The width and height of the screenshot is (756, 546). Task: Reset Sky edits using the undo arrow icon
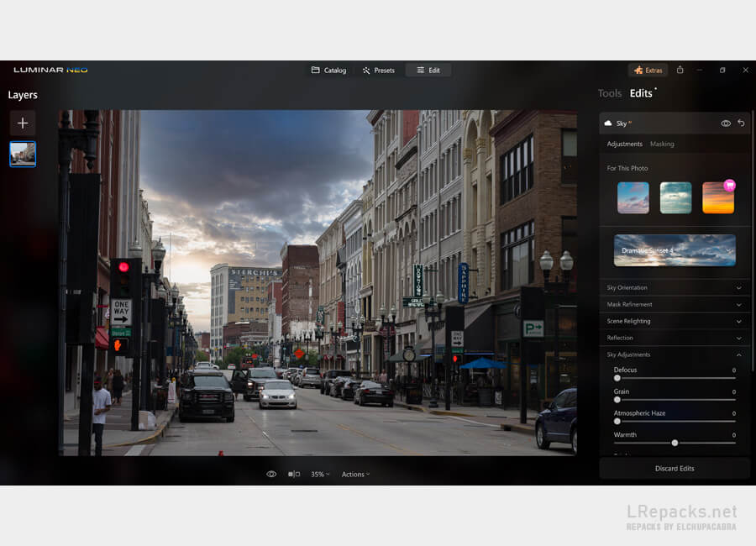coord(741,123)
